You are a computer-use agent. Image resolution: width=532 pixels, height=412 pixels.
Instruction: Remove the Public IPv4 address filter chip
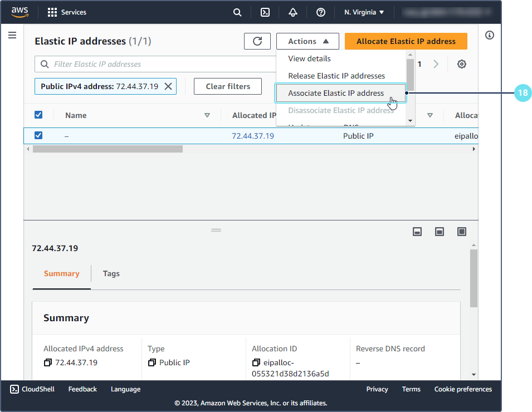[x=168, y=86]
